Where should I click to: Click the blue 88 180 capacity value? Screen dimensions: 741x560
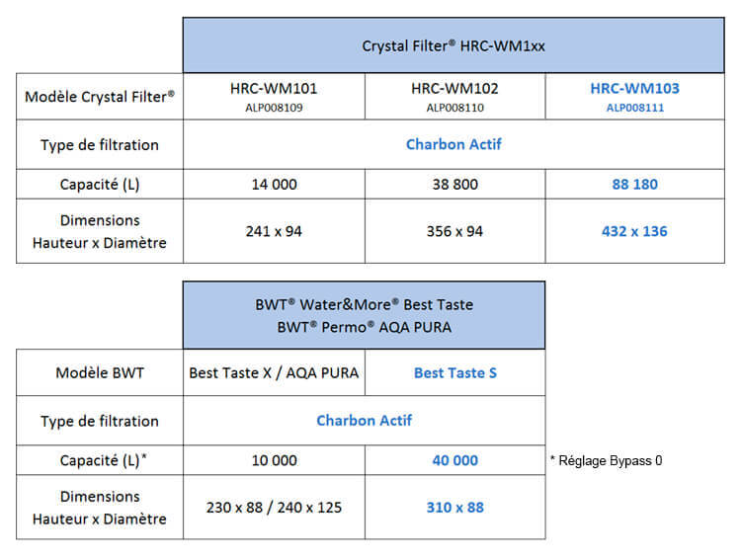(634, 184)
